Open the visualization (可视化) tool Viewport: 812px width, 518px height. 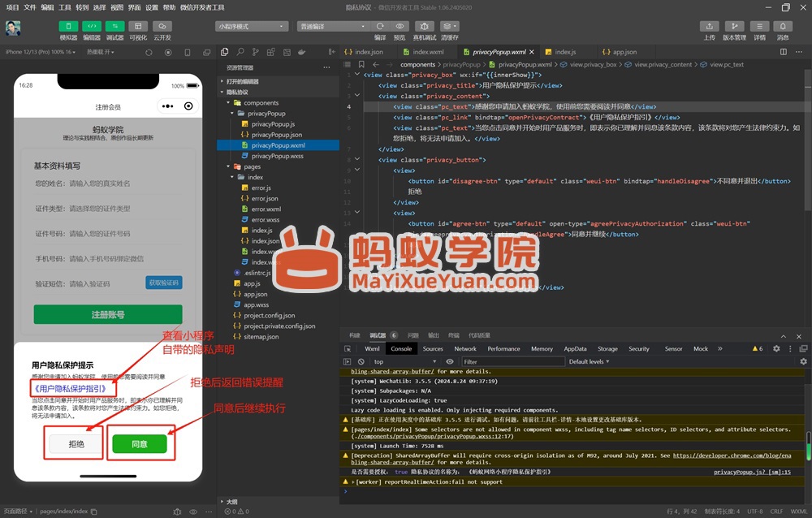(x=138, y=27)
